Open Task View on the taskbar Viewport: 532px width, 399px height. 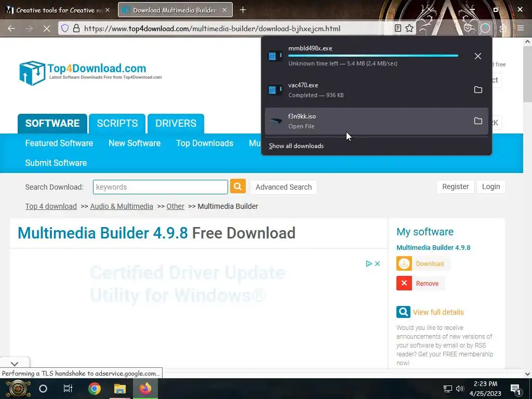(68, 389)
